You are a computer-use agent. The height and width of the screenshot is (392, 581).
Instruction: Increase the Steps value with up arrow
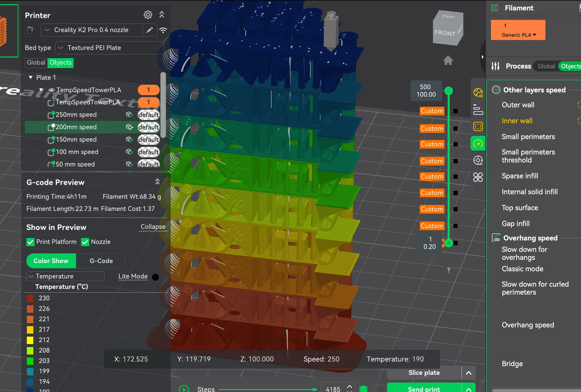click(349, 387)
